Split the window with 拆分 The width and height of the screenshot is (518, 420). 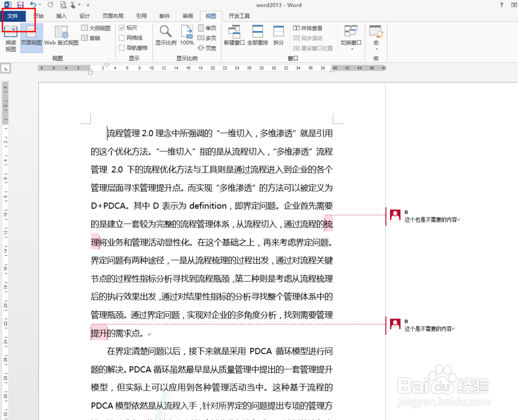coord(278,36)
